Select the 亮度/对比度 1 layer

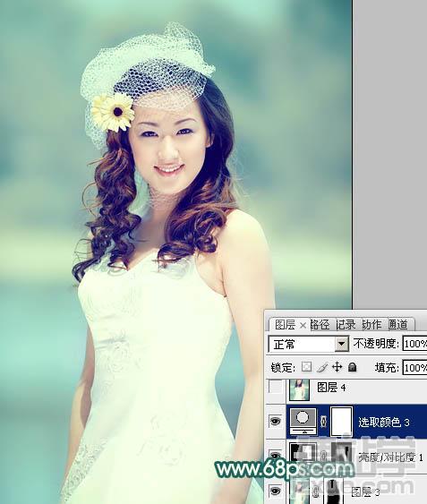coord(356,457)
